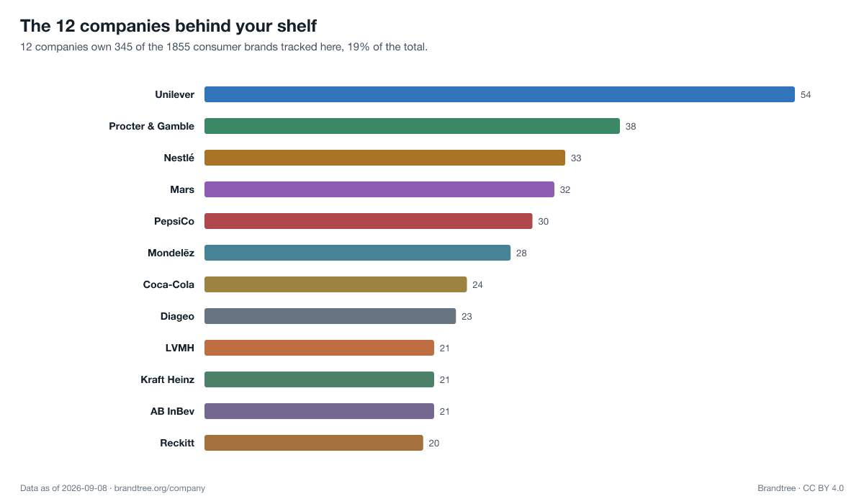Click the value label 38
Viewport: 864px width, 504px height.
(631, 127)
